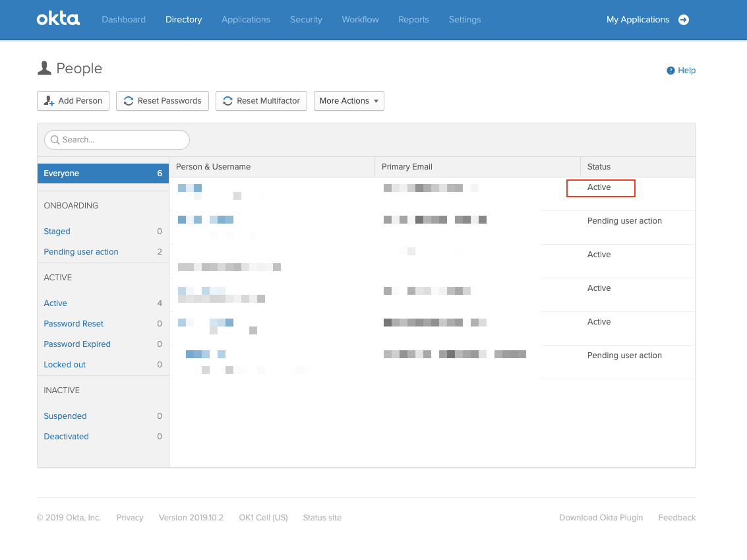
Task: Click the Reset Passwords button
Action: 162,101
